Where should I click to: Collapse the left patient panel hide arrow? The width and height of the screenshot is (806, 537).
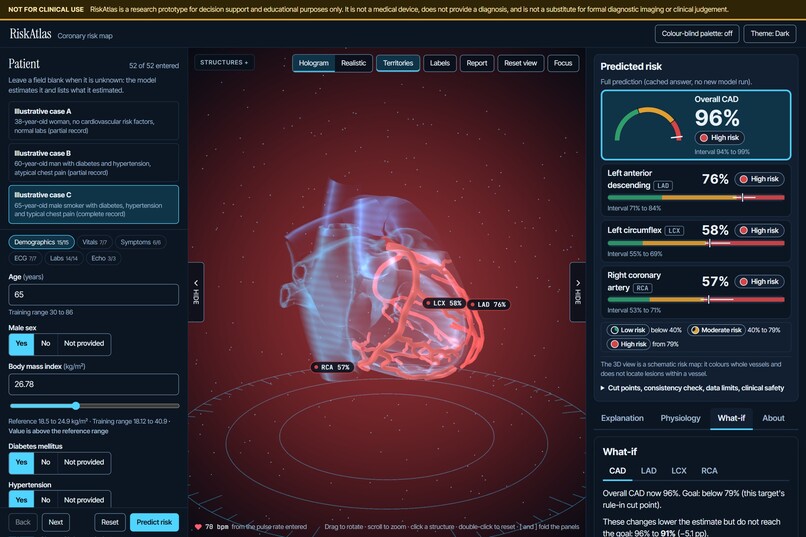(196, 292)
